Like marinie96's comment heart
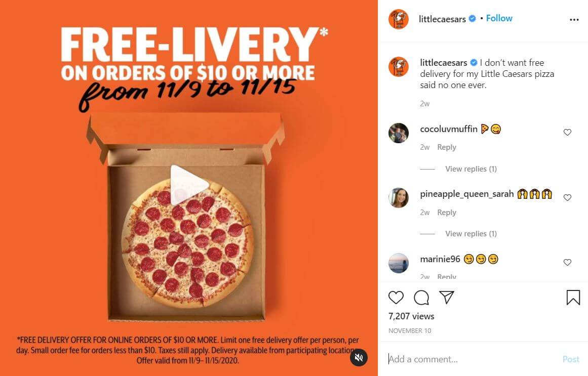588x376 pixels. (x=567, y=263)
